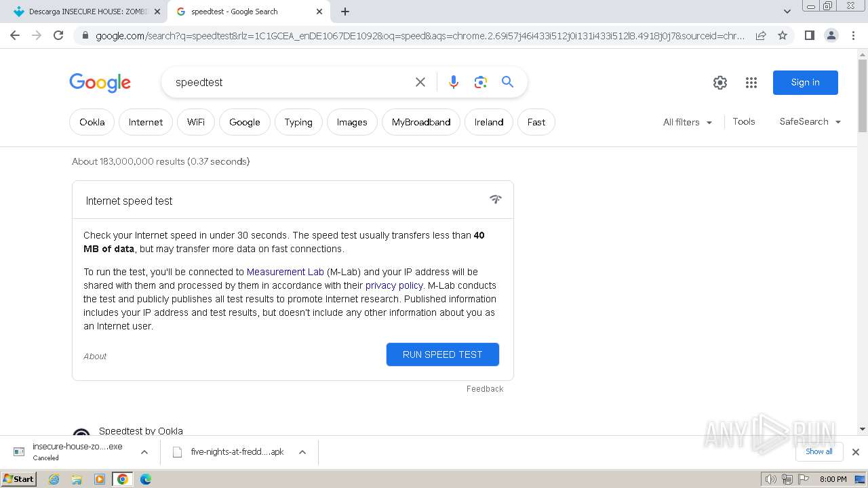The height and width of the screenshot is (488, 868).
Task: Click the browser back arrow
Action: (15, 35)
